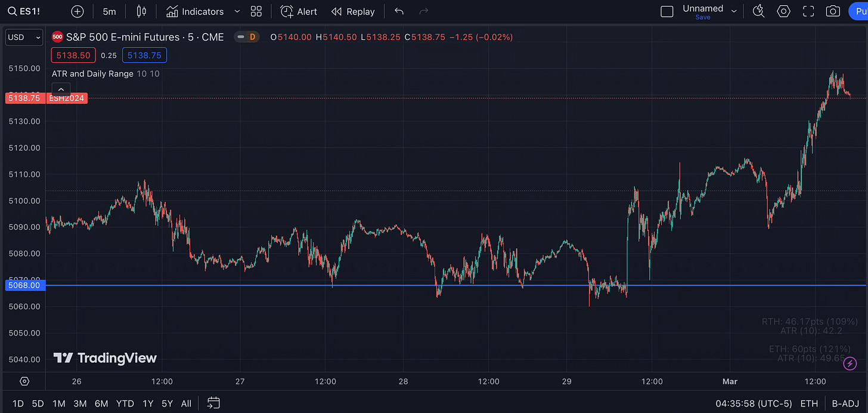Click the TradingView logo

pos(105,358)
